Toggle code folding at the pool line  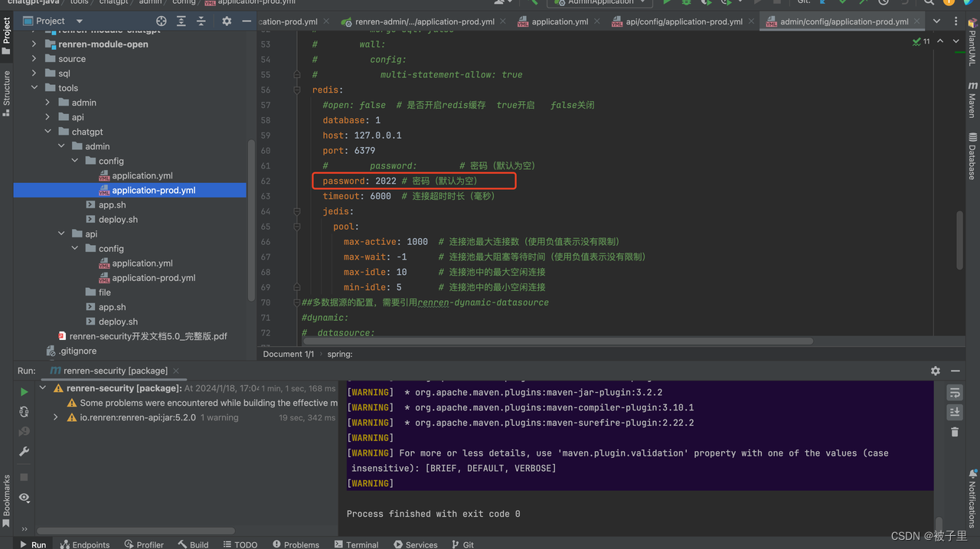[x=297, y=227]
